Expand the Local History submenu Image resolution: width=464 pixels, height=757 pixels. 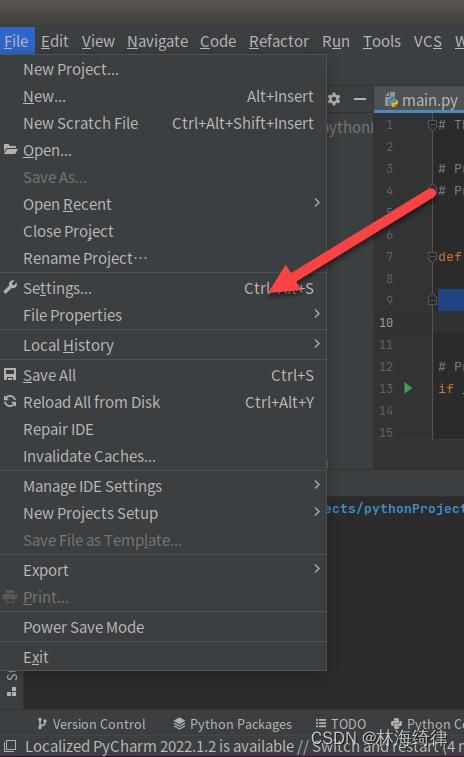(x=163, y=345)
